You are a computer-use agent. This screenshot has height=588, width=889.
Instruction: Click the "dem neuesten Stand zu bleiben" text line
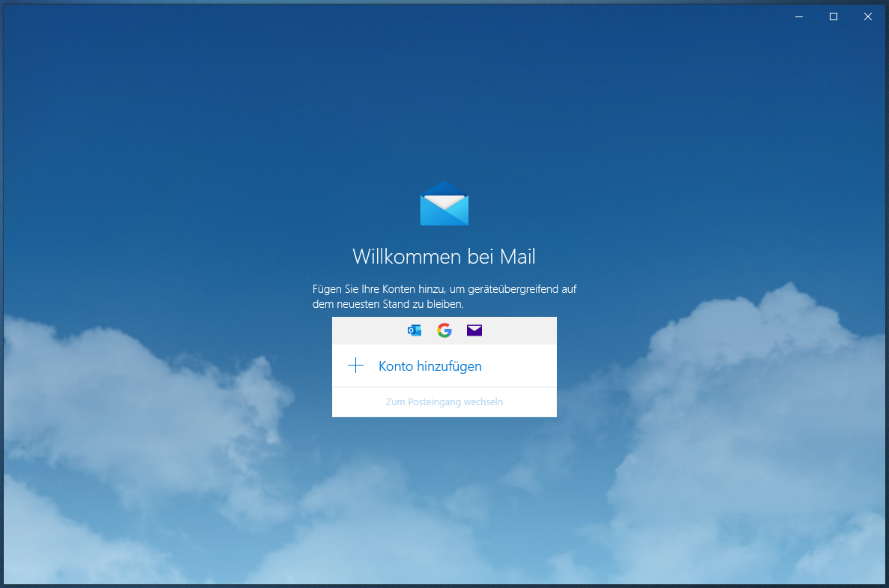click(388, 305)
